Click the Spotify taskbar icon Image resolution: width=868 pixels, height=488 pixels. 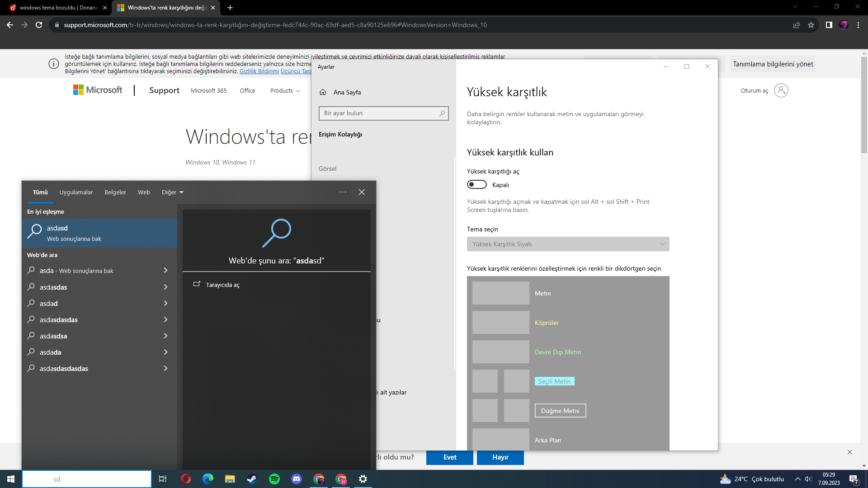tap(274, 479)
